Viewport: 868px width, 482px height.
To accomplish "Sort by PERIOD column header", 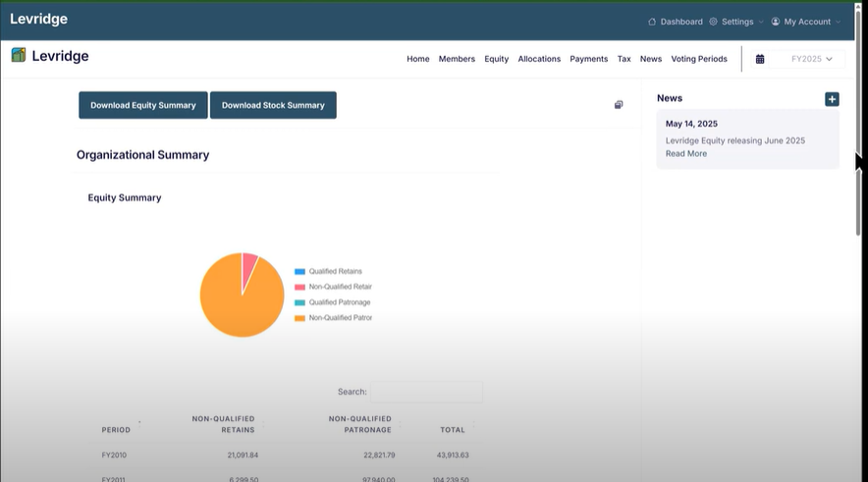I will tap(116, 429).
